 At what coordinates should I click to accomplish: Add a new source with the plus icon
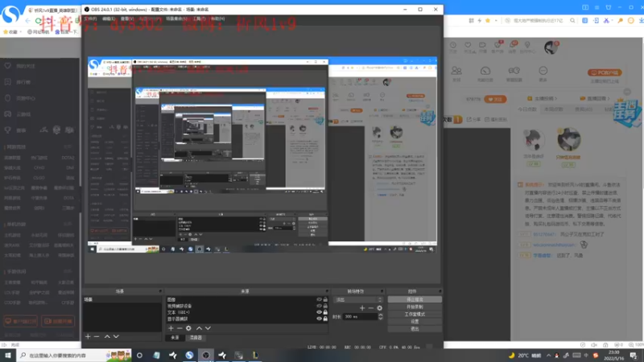[171, 328]
